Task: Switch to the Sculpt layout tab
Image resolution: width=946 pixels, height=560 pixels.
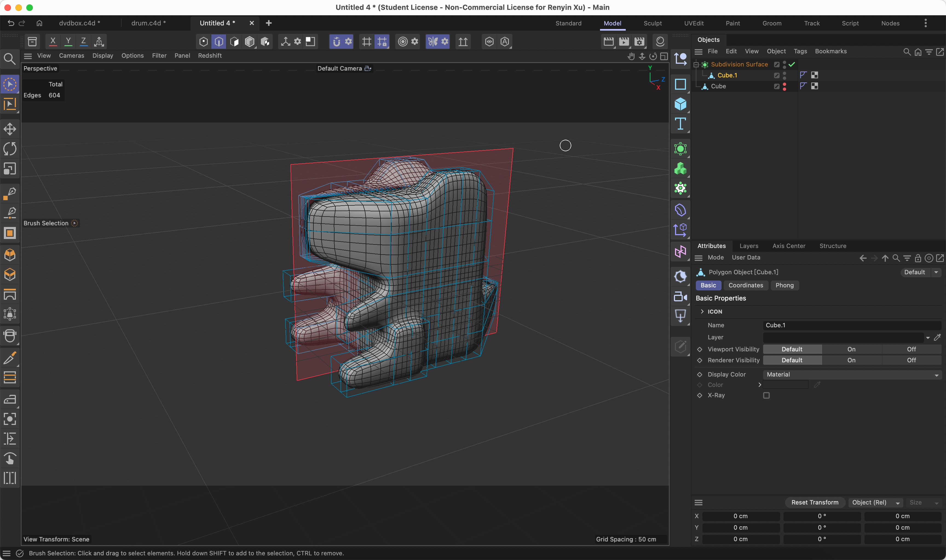Action: click(x=652, y=23)
